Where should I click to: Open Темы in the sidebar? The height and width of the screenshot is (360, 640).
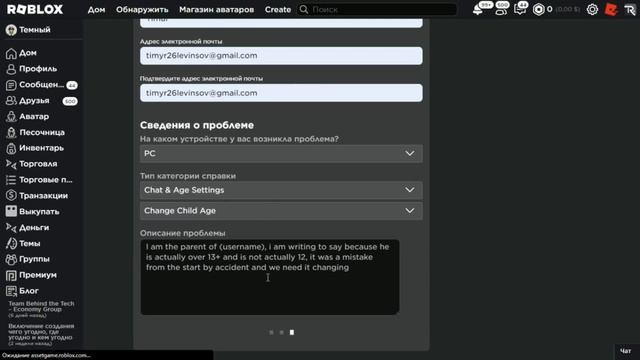[x=23, y=243]
